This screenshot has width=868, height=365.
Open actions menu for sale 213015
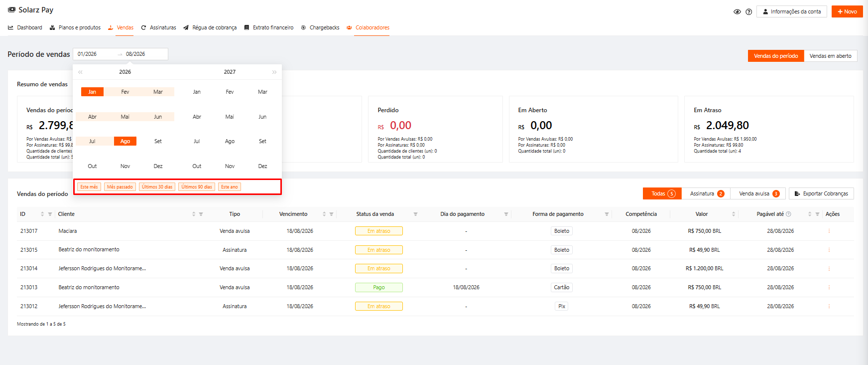[829, 250]
